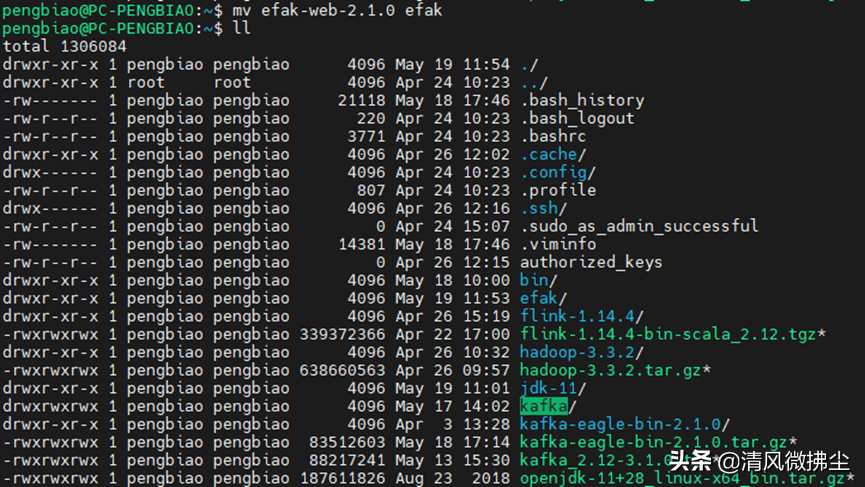This screenshot has height=487, width=865.
Task: Click the efak directory entry in the listing
Action: point(538,298)
